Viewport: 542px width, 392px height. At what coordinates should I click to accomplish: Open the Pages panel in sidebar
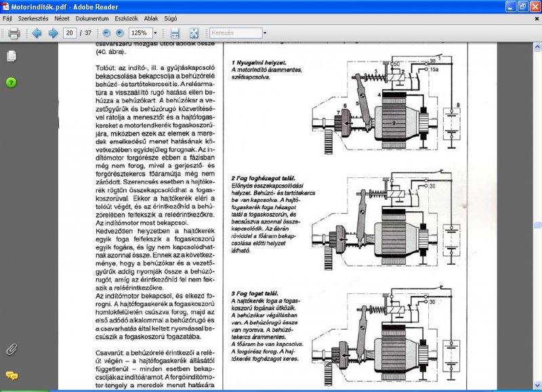click(x=12, y=56)
